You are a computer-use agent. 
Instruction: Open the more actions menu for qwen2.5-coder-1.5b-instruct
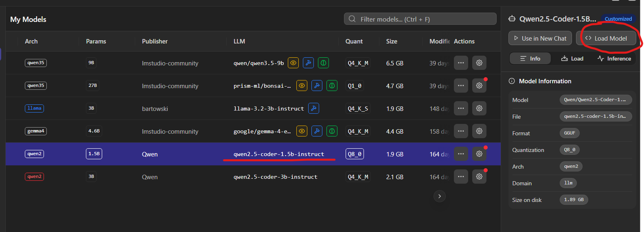pos(461,154)
